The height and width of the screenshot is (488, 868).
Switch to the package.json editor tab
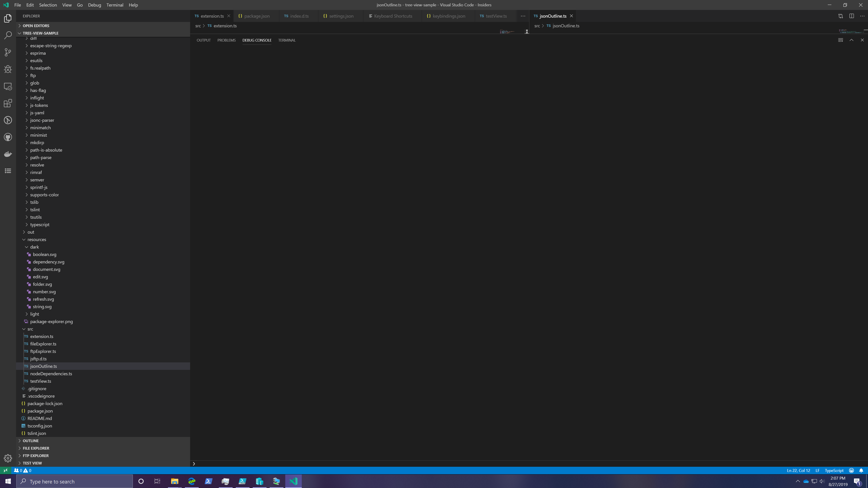[x=257, y=16]
